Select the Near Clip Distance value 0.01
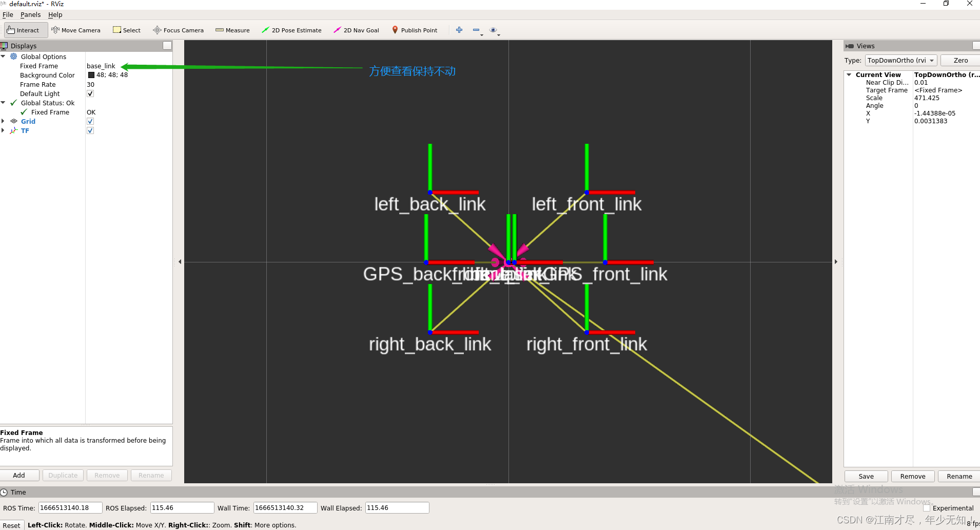The height and width of the screenshot is (530, 980). pos(921,82)
